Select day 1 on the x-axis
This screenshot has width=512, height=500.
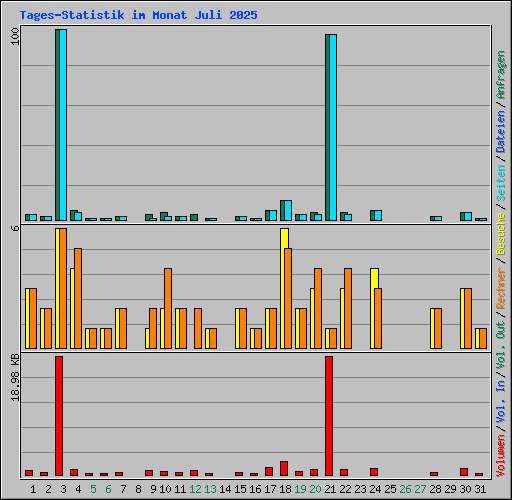click(x=33, y=489)
